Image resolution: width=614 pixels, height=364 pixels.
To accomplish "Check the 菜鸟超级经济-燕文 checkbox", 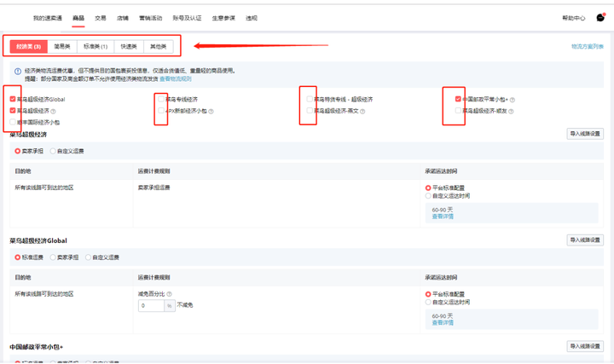I will click(310, 110).
